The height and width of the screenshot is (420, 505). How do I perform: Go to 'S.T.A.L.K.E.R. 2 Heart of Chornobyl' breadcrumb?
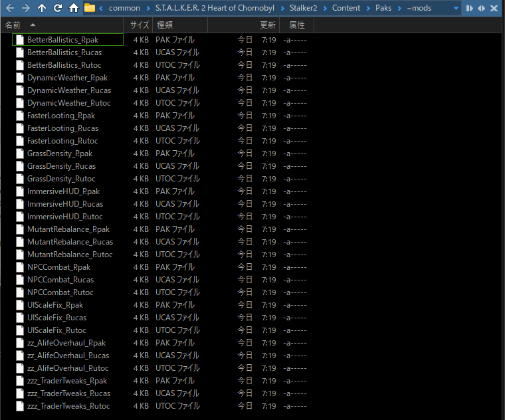point(215,8)
